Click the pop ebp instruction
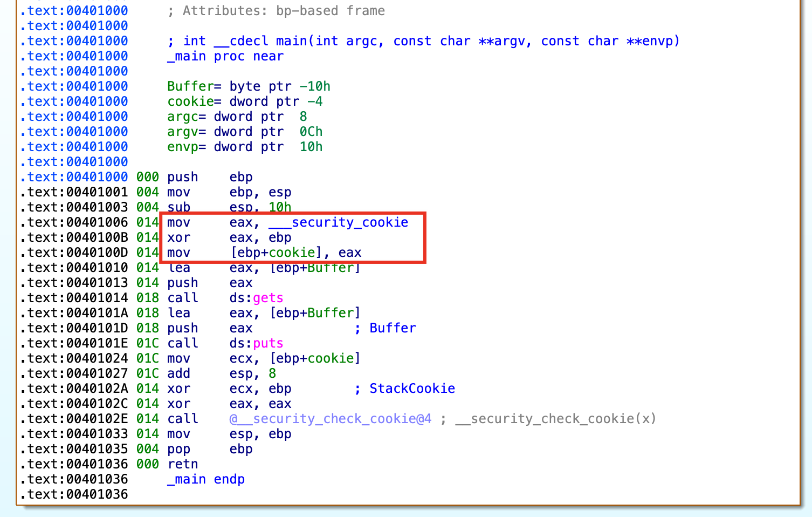This screenshot has height=517, width=812. pyautogui.click(x=210, y=449)
